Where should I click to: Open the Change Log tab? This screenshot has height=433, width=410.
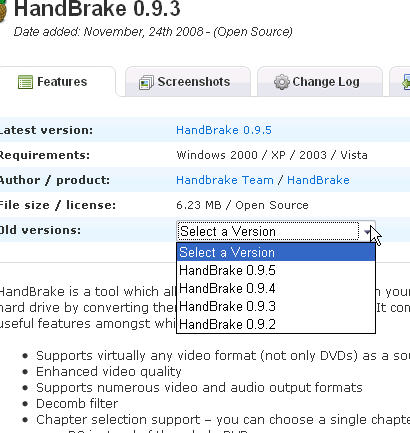pos(320,82)
